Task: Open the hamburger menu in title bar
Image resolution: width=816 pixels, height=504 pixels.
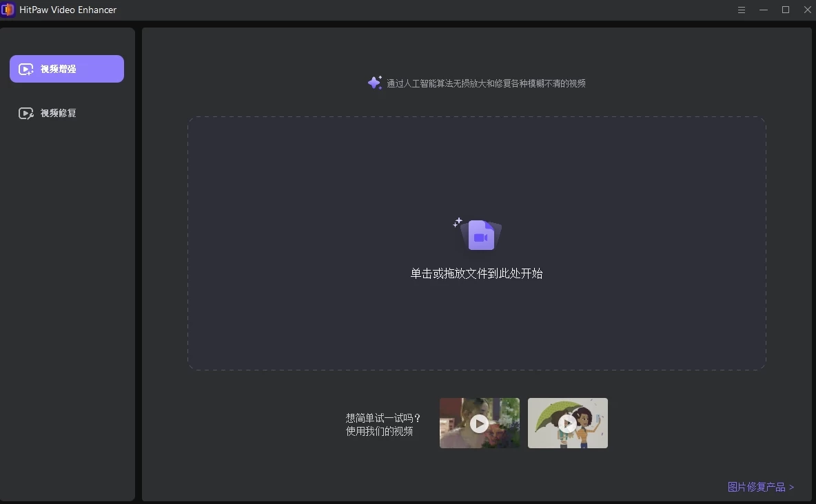Action: pyautogui.click(x=742, y=10)
